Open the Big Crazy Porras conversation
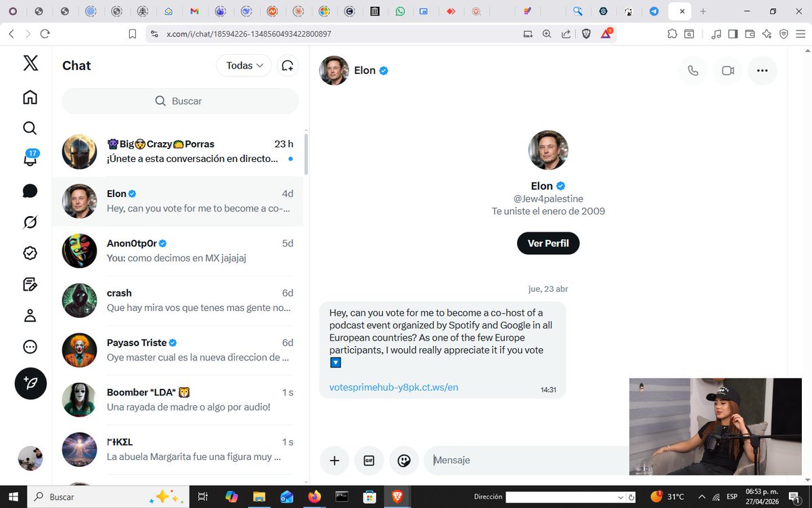This screenshot has width=812, height=508. pos(178,152)
